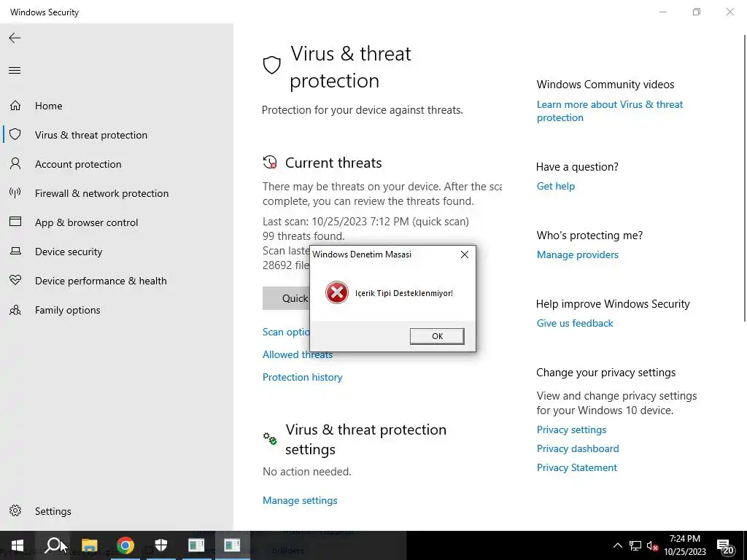Open the hamburger navigation menu
Screen dimensions: 747x560
15,71
